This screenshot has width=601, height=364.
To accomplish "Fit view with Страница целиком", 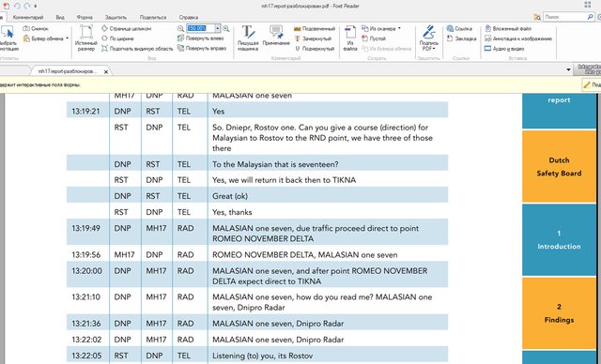I will pyautogui.click(x=127, y=29).
